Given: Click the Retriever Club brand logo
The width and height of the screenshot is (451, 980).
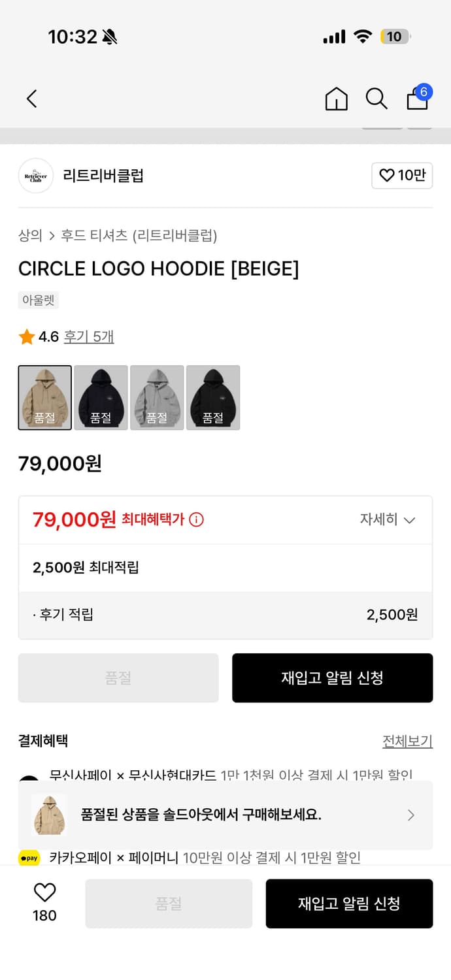Looking at the screenshot, I should click(35, 176).
